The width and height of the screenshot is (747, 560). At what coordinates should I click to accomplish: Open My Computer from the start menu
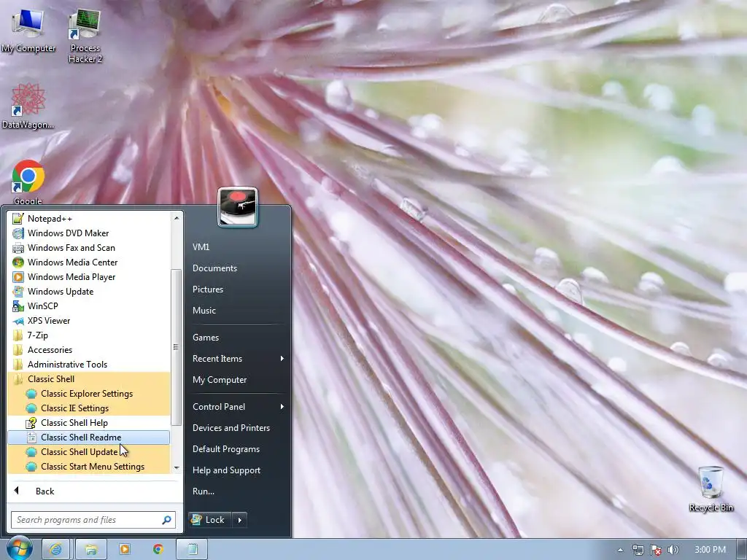[x=238, y=380]
